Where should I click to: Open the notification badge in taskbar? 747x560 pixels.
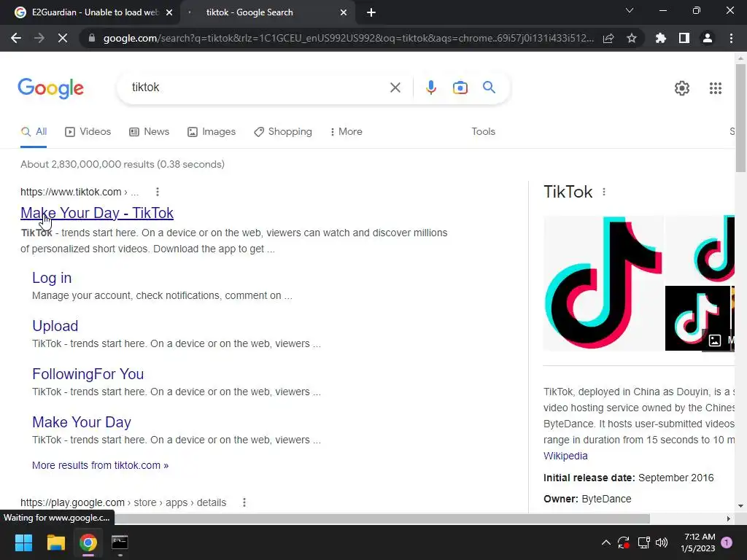click(x=727, y=542)
